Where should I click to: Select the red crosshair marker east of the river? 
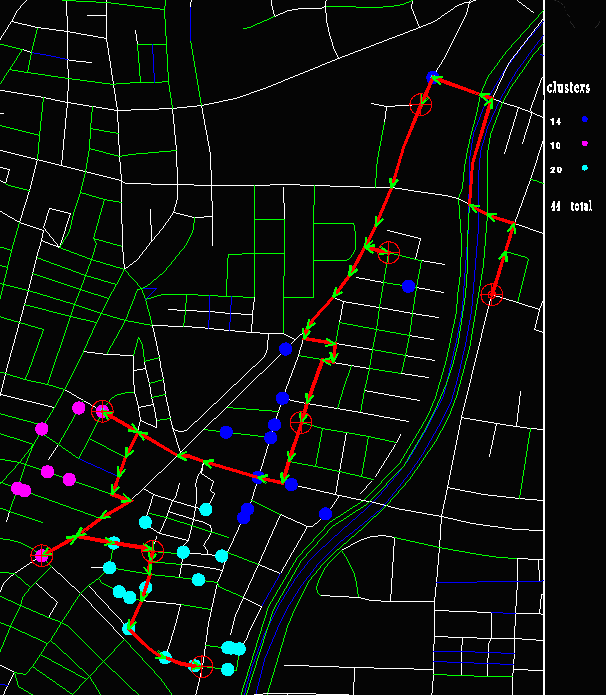point(492,295)
